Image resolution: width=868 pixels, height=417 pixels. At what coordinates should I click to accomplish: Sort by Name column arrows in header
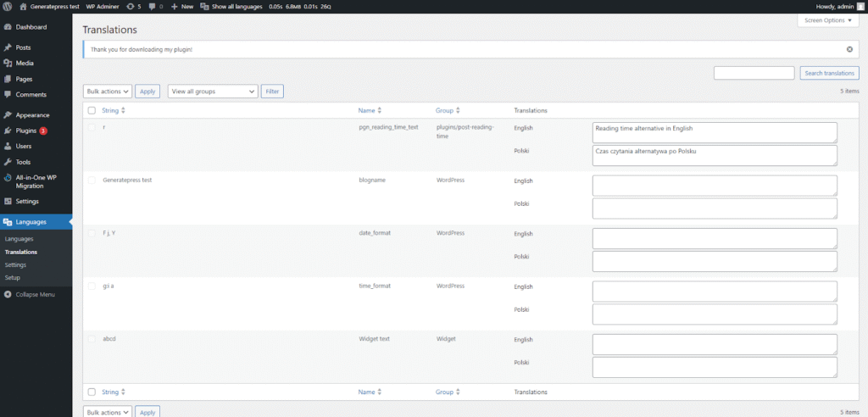[x=380, y=110]
